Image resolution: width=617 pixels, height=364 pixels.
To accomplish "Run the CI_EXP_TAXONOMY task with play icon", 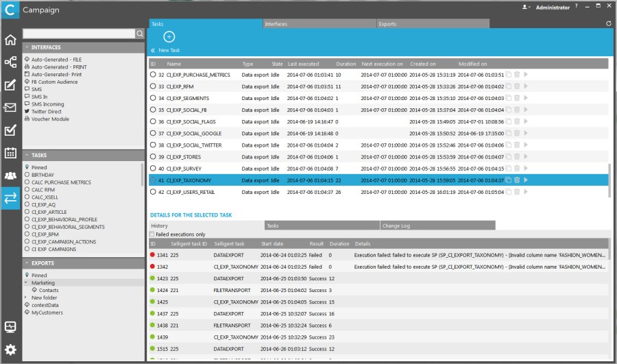I will click(x=526, y=180).
